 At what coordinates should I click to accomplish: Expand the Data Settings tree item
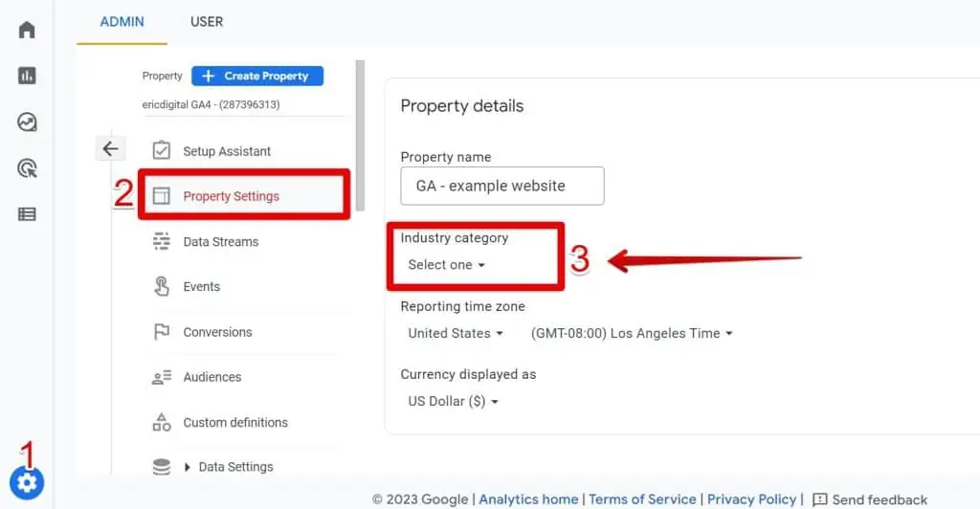tap(188, 467)
